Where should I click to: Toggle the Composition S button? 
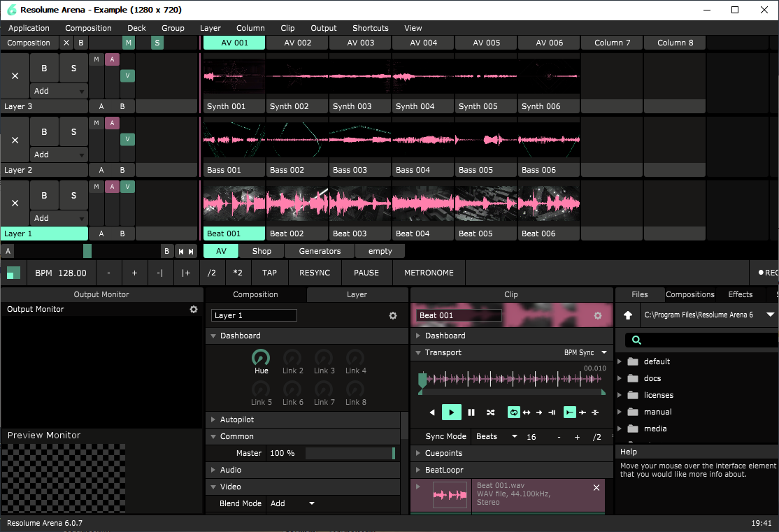(x=157, y=43)
